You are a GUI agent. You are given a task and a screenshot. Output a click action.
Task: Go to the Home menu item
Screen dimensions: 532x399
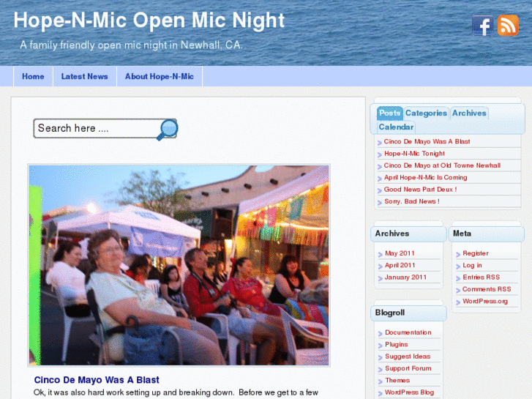point(33,76)
